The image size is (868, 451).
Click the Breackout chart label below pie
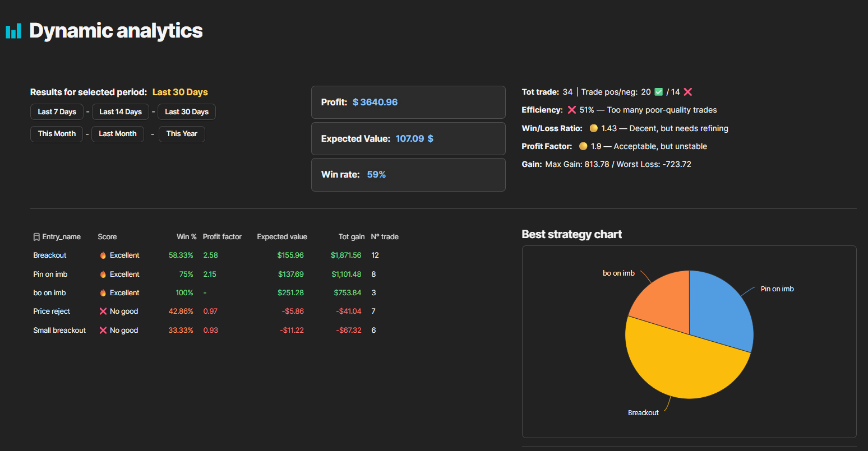[643, 413]
